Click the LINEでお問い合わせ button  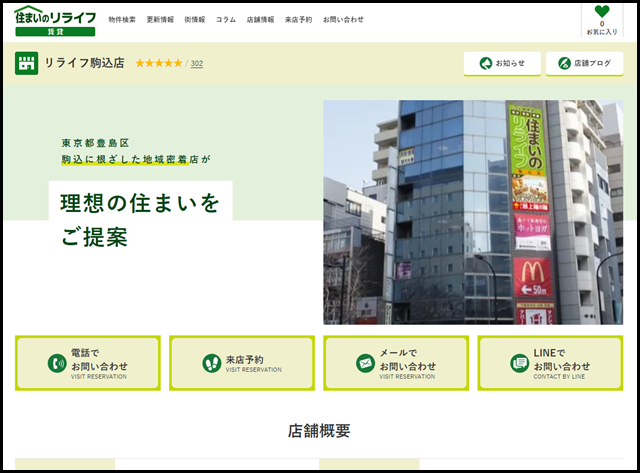coord(550,363)
